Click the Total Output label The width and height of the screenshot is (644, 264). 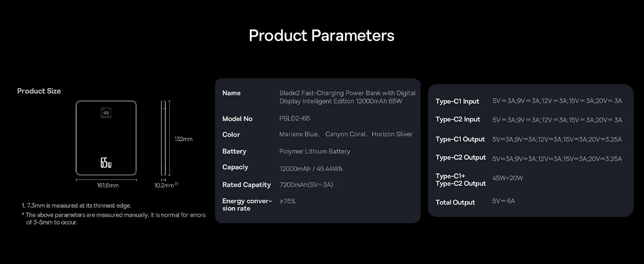[x=455, y=202]
